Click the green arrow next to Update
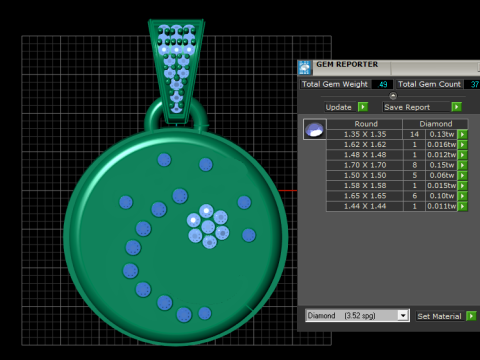 coord(363,107)
